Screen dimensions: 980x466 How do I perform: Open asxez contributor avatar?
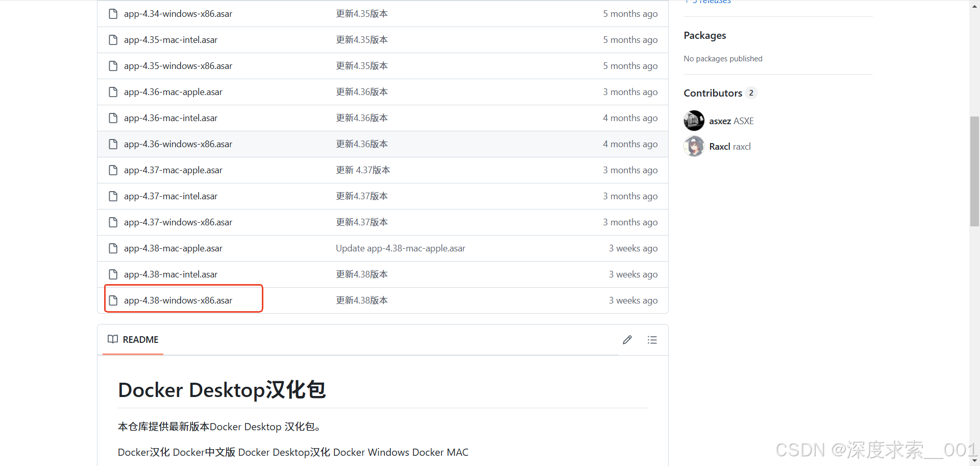694,121
